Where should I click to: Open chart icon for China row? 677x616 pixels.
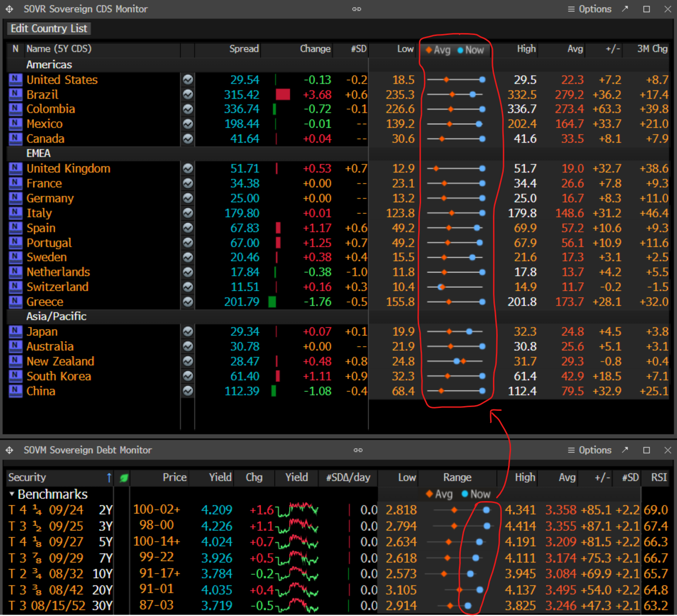pyautogui.click(x=188, y=391)
